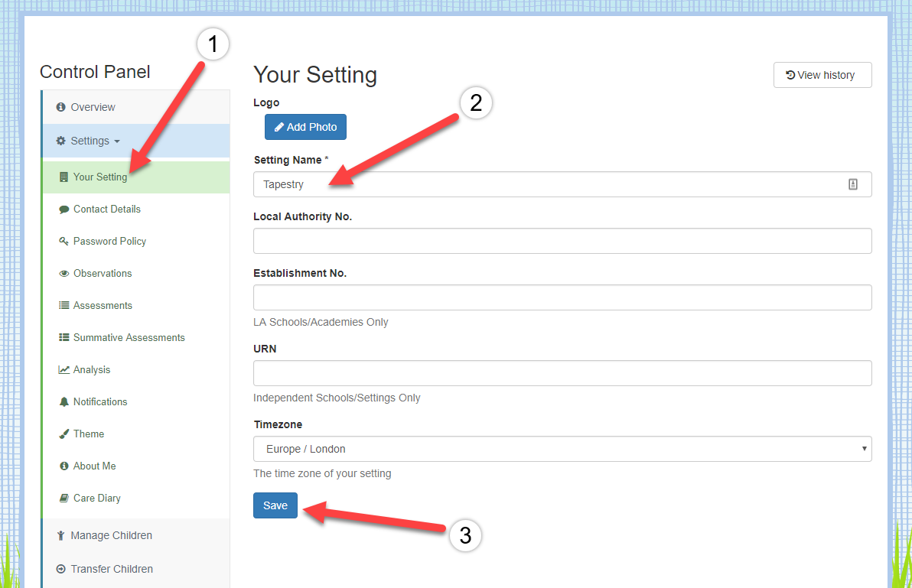
Task: Select Your Setting in sidebar
Action: [137, 177]
